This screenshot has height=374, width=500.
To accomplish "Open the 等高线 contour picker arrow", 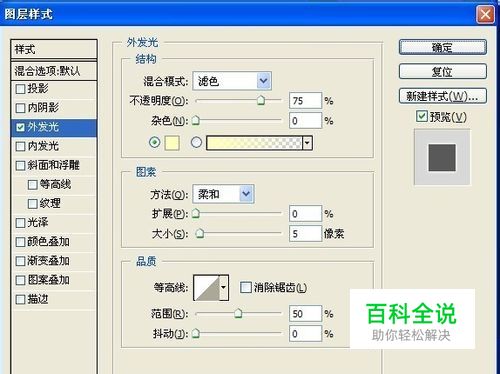I will 224,288.
